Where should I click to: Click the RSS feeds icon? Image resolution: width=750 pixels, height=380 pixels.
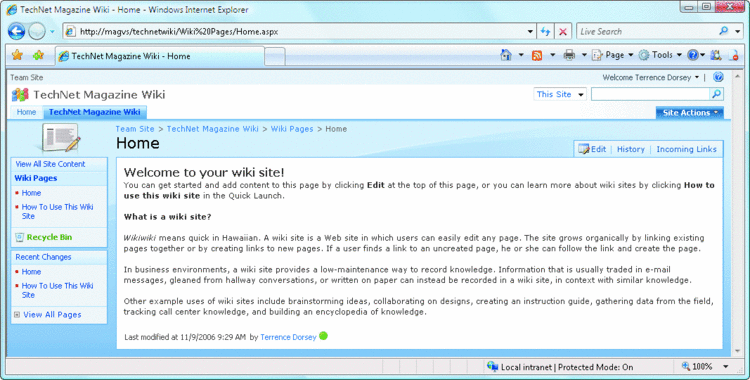click(x=537, y=56)
